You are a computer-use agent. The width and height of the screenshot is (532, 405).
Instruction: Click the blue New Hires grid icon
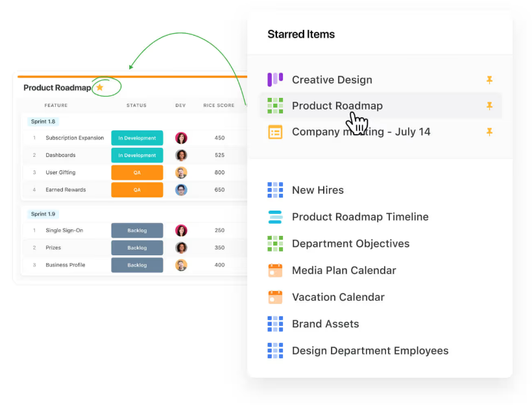point(275,190)
